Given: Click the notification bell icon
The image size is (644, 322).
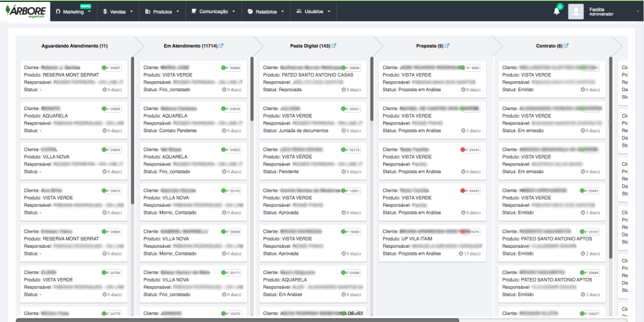Looking at the screenshot, I should pos(556,11).
